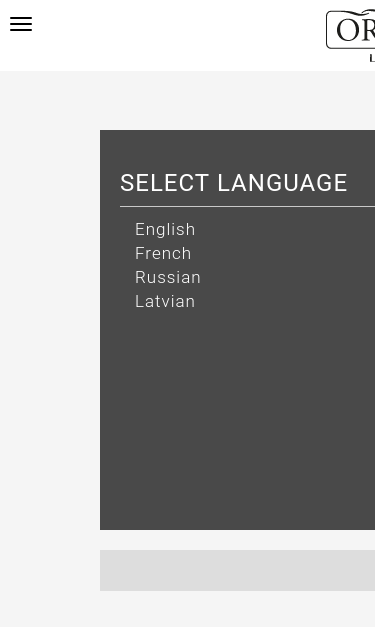The width and height of the screenshot is (375, 627).
Task: Click empty area of dark language panel
Action: click(237, 420)
